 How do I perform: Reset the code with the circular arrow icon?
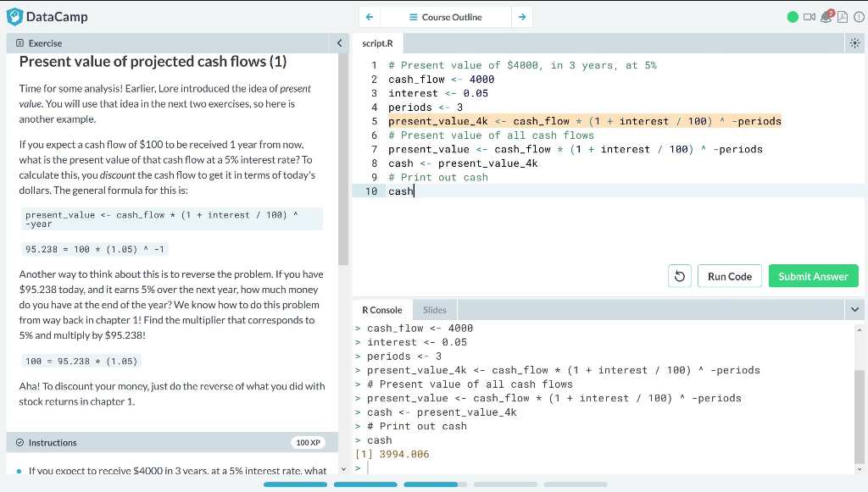tap(679, 275)
